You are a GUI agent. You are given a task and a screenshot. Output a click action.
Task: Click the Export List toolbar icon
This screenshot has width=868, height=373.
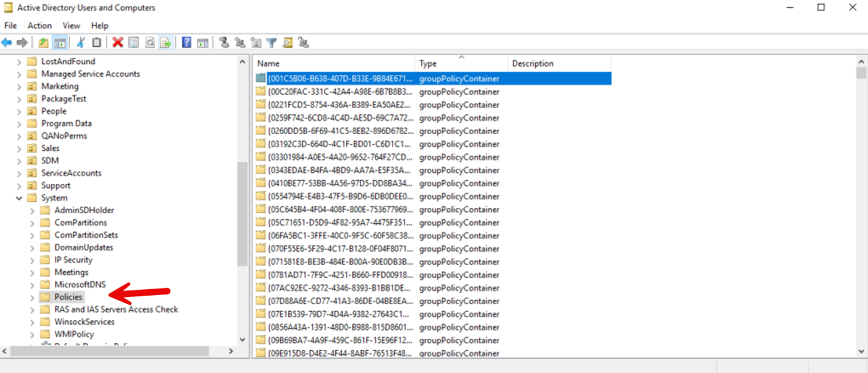[166, 42]
